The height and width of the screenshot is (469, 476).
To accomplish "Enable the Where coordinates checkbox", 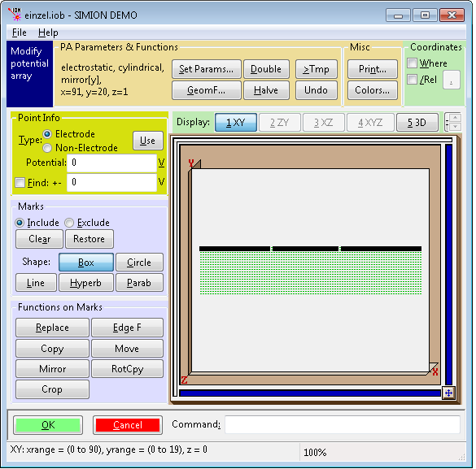I will (412, 63).
